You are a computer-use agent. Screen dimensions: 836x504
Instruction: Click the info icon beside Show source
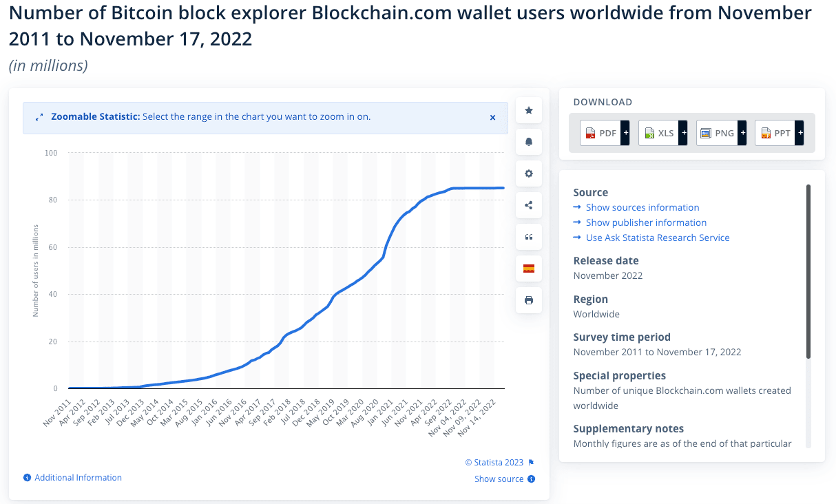point(531,479)
